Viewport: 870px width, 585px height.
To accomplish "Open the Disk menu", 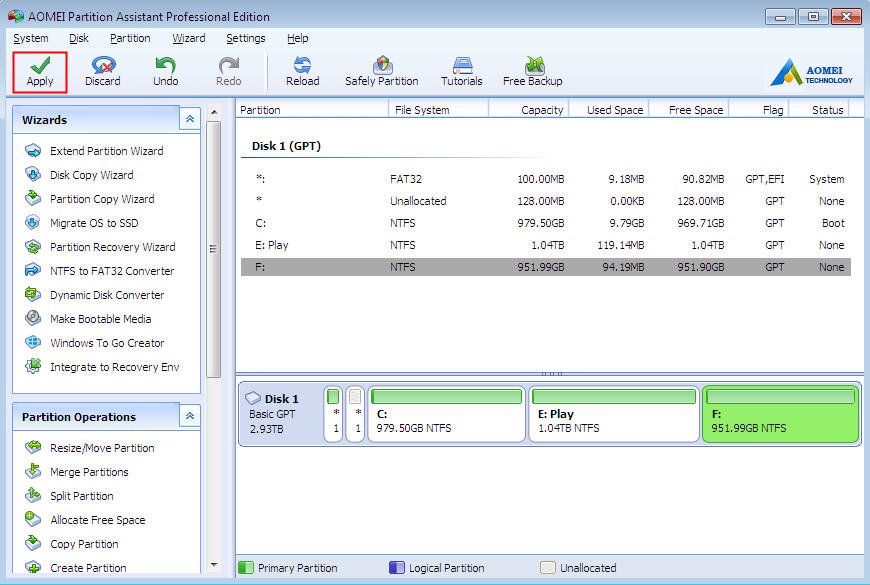I will (79, 38).
